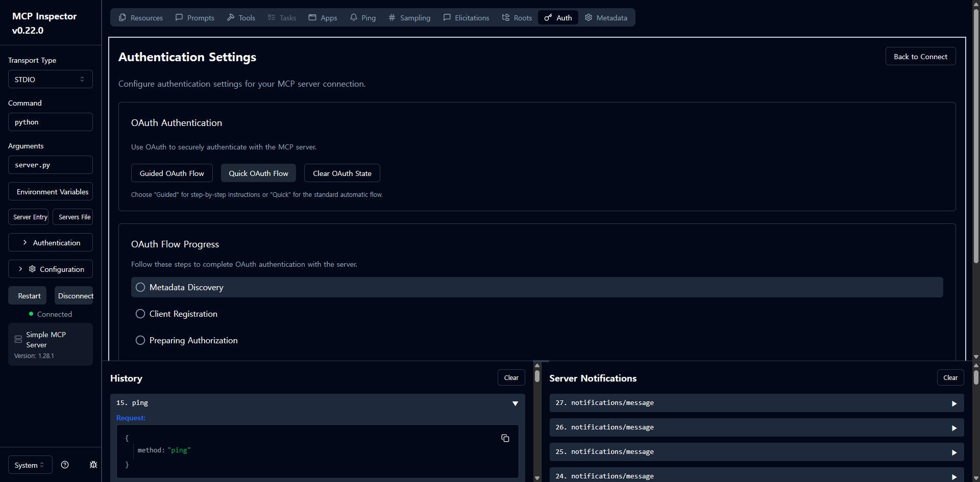Start the Quick OAuth Flow
The width and height of the screenshot is (980, 482).
258,173
